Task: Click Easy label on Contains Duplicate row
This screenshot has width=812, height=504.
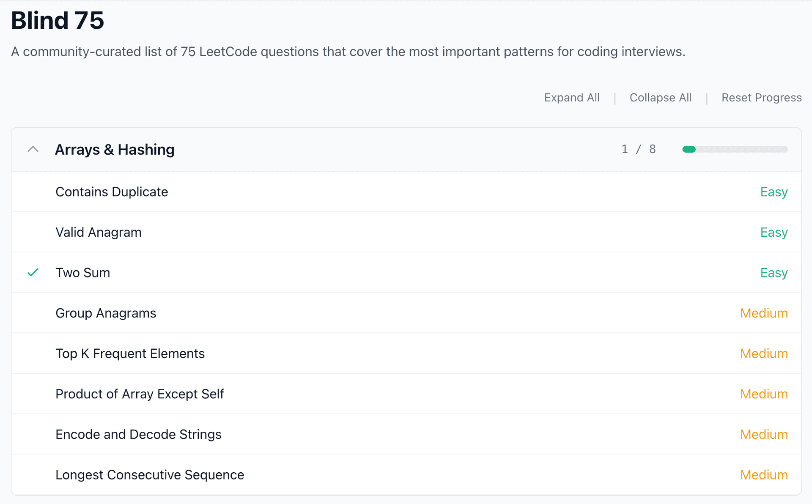Action: [774, 192]
